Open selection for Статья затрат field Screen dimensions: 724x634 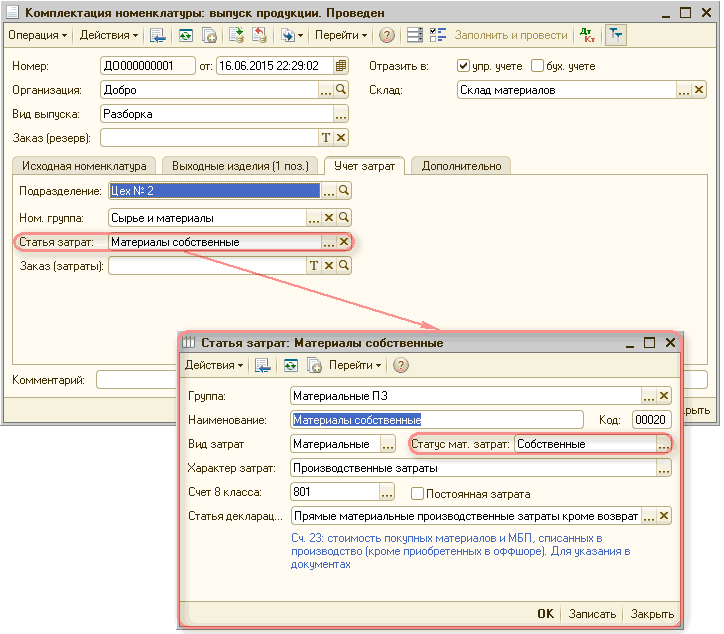(328, 242)
